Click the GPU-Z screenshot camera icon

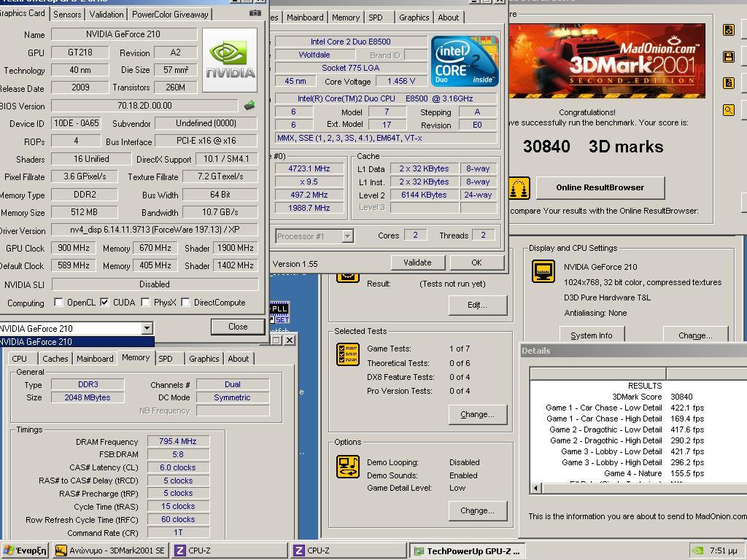(255, 13)
